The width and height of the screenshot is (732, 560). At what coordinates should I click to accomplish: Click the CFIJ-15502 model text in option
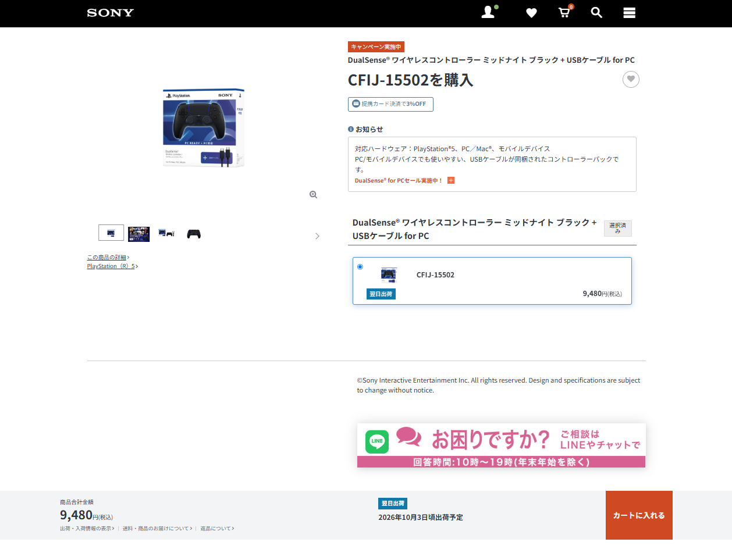(435, 275)
